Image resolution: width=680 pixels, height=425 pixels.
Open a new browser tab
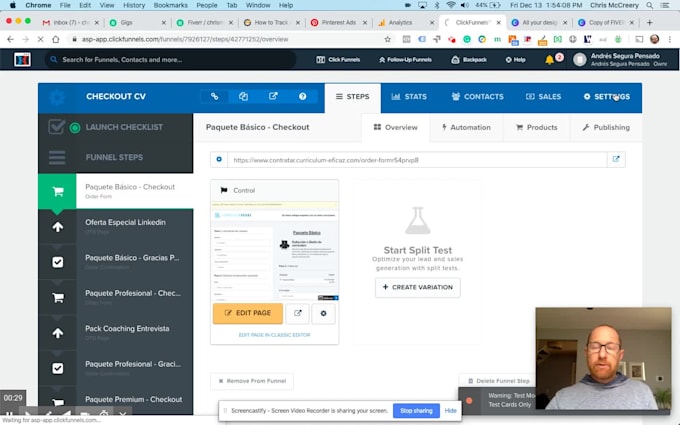click(649, 23)
